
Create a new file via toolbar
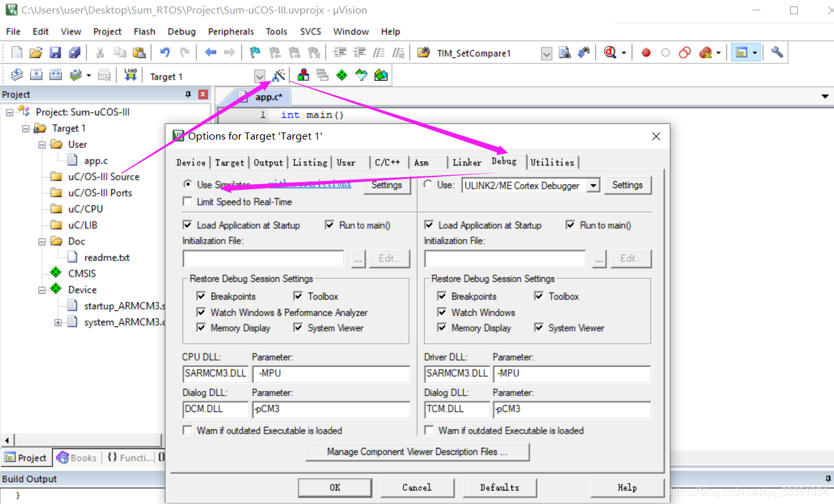click(17, 53)
